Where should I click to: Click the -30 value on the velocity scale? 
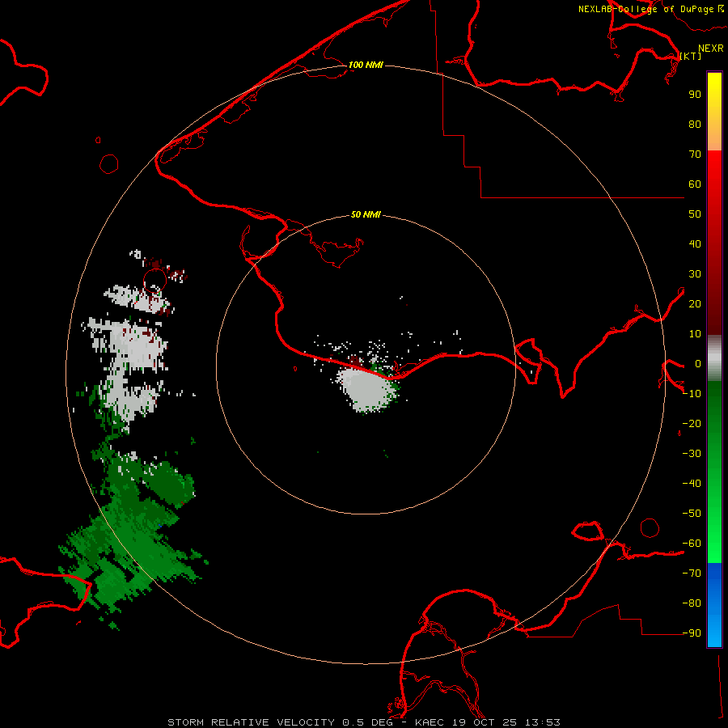(692, 454)
